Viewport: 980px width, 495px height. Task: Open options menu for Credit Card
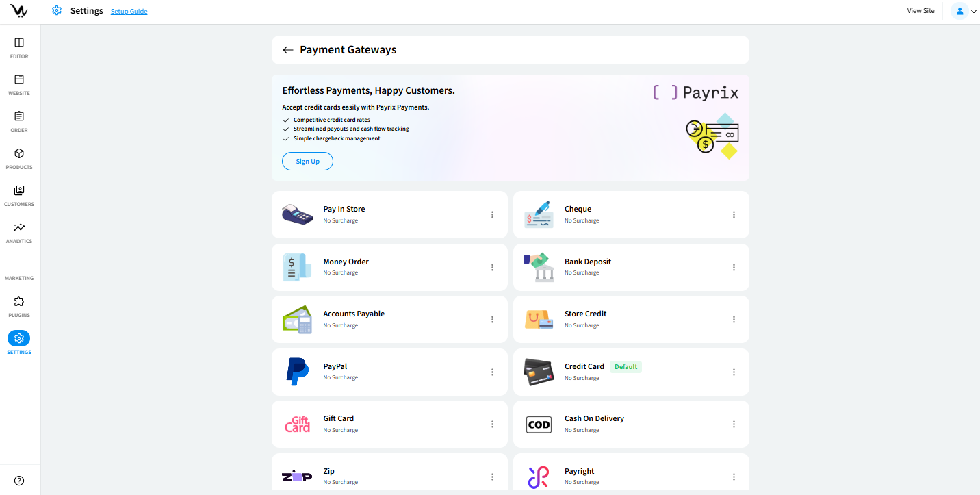click(734, 372)
